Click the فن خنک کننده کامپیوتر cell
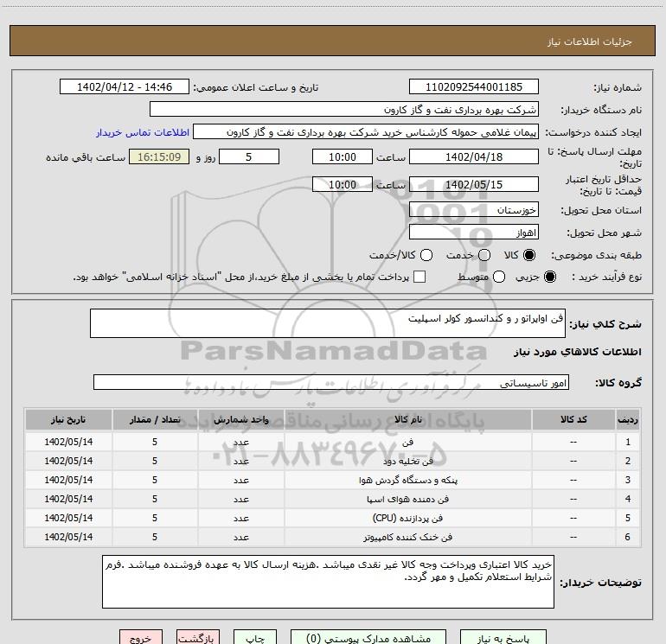Image resolution: width=666 pixels, height=644 pixels. 407,537
